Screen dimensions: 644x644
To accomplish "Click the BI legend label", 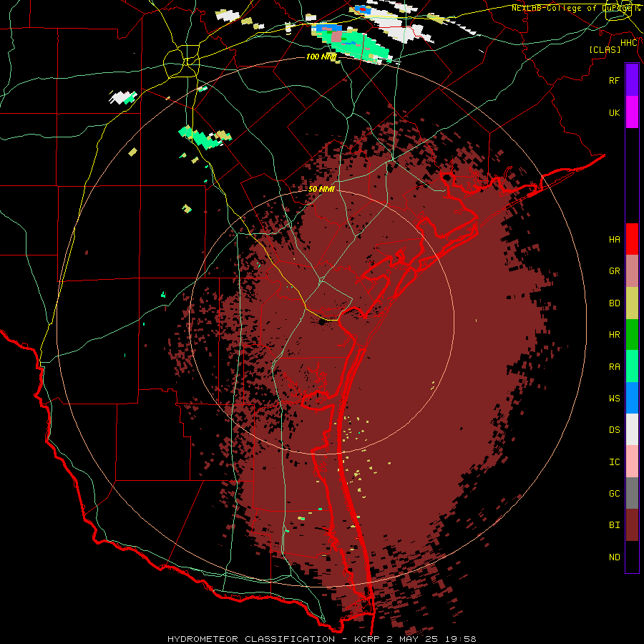I will click(615, 525).
